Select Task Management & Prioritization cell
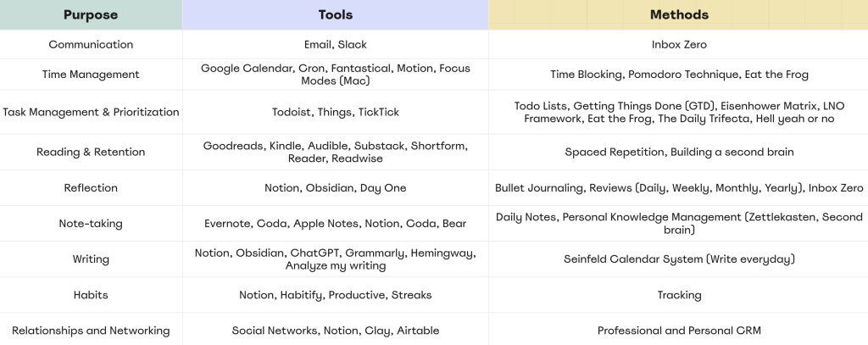The image size is (868, 345). point(91,112)
